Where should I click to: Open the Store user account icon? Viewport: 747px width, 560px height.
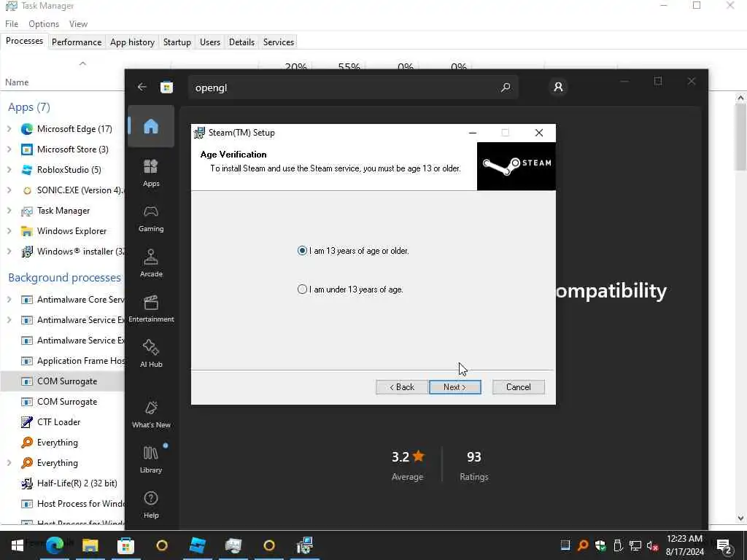[x=558, y=87]
